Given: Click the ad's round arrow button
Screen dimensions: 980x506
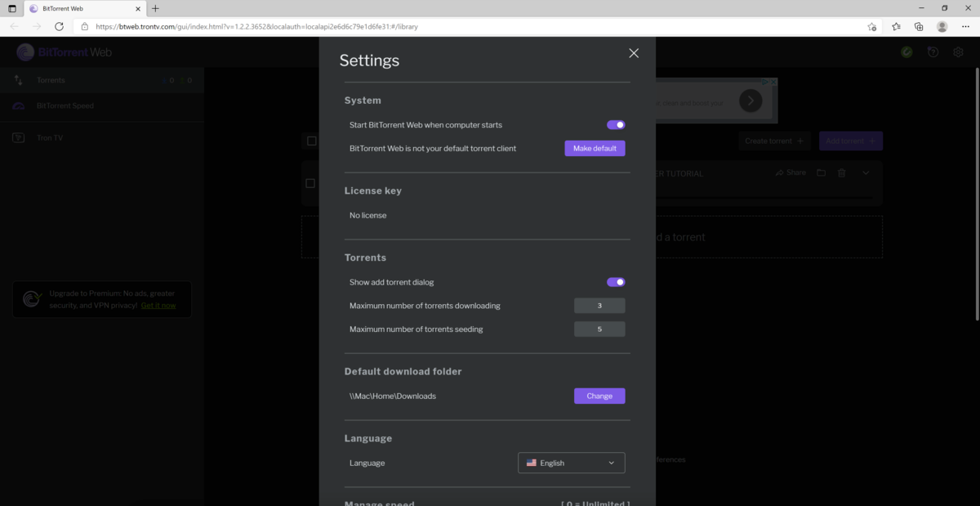Looking at the screenshot, I should (x=751, y=101).
